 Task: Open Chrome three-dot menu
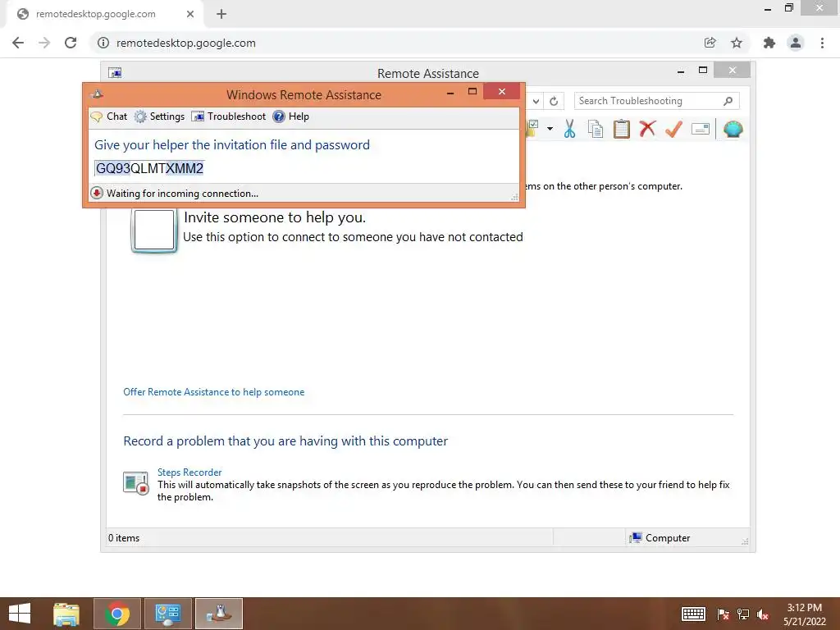pos(822,43)
